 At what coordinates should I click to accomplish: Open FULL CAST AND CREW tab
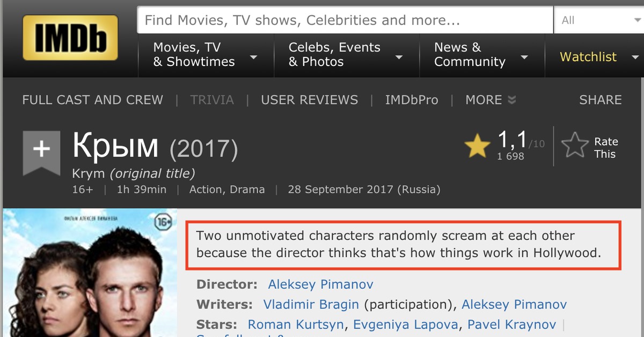point(92,100)
